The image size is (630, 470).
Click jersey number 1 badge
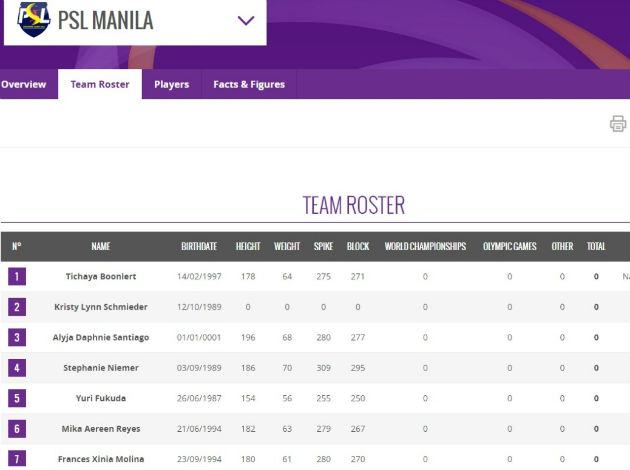pos(17,277)
